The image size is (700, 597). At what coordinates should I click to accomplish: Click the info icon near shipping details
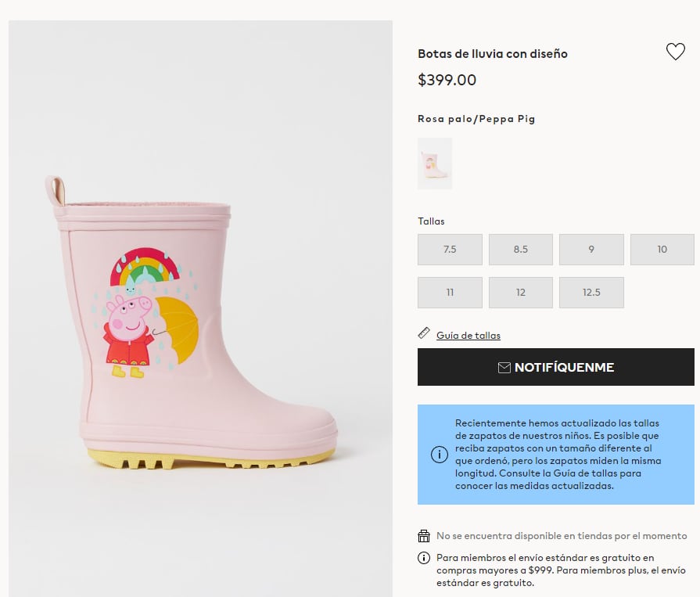coord(423,559)
